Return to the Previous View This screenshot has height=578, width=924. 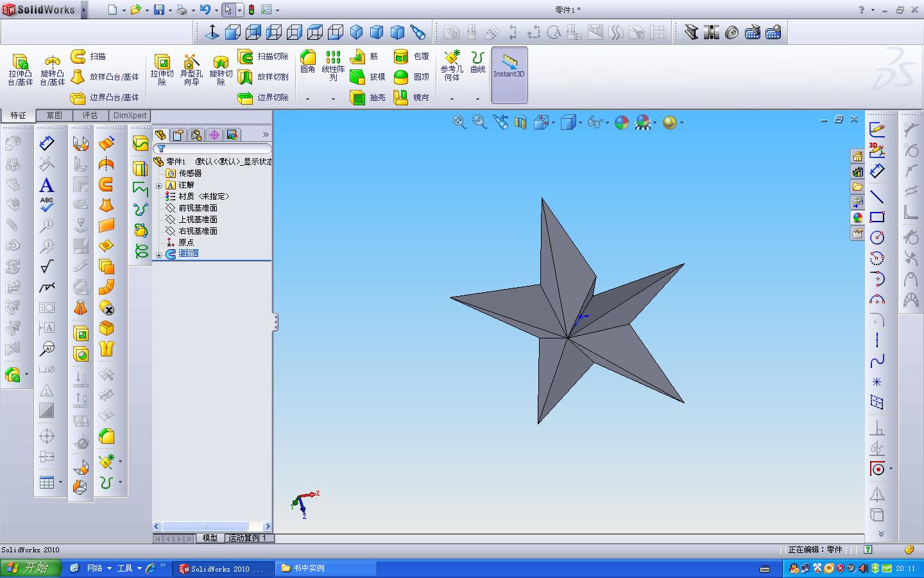(501, 122)
